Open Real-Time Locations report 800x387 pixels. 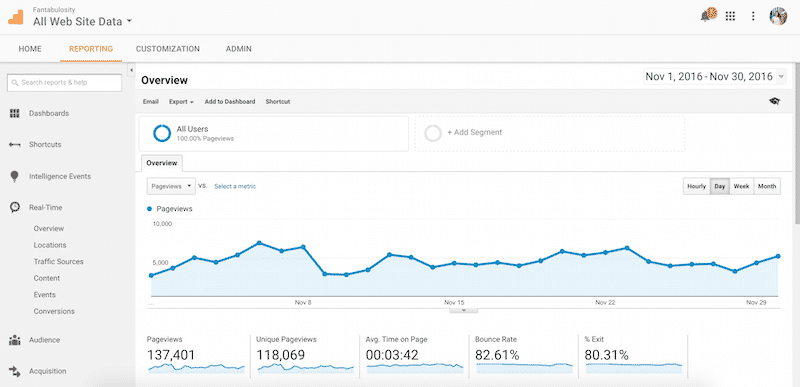tap(50, 245)
